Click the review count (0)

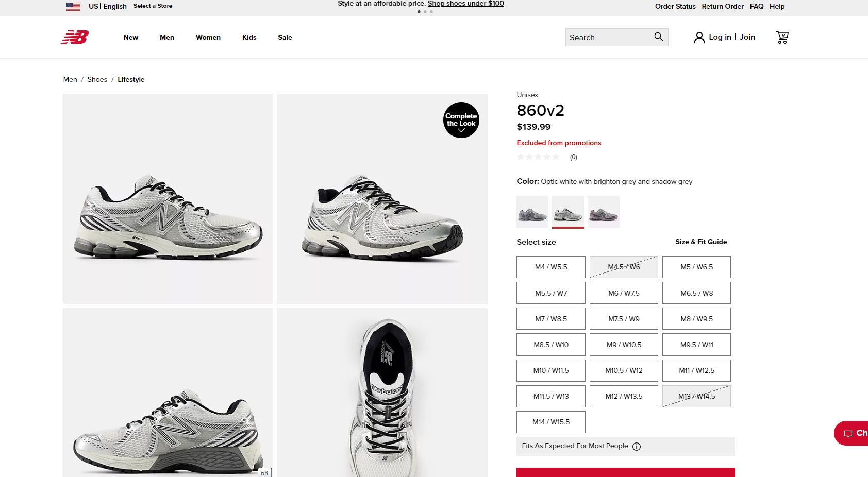click(574, 157)
